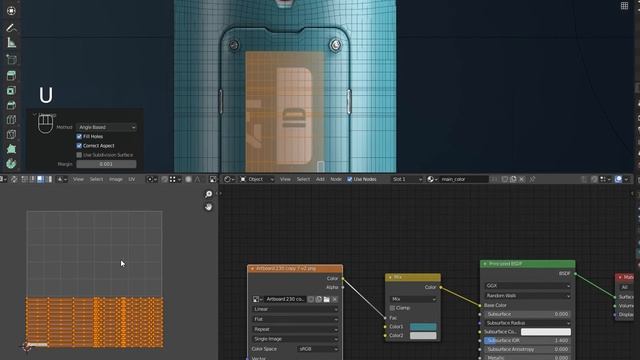Open the image file folder icon in the image node
The image size is (640, 360).
coord(327,299)
